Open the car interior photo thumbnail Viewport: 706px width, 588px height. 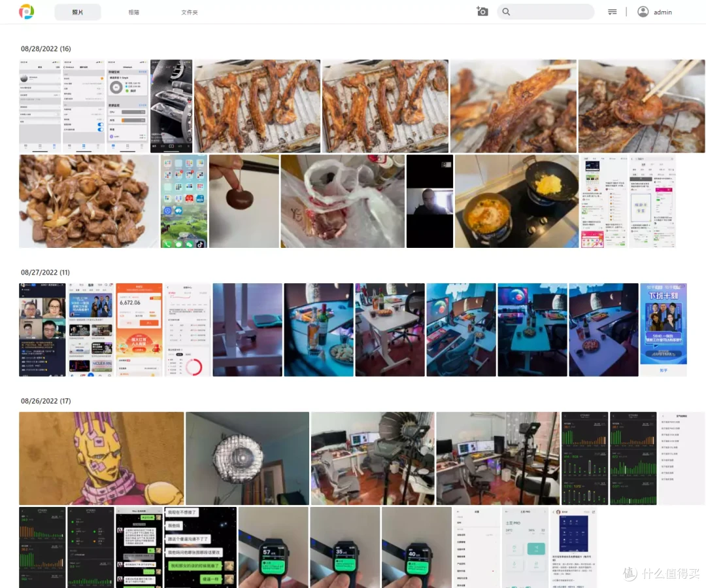coord(171,106)
